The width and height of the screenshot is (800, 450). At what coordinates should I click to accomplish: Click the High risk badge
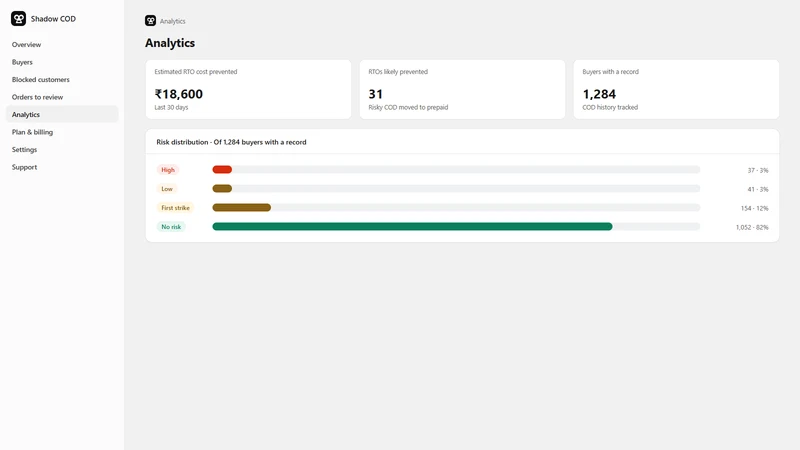point(168,170)
